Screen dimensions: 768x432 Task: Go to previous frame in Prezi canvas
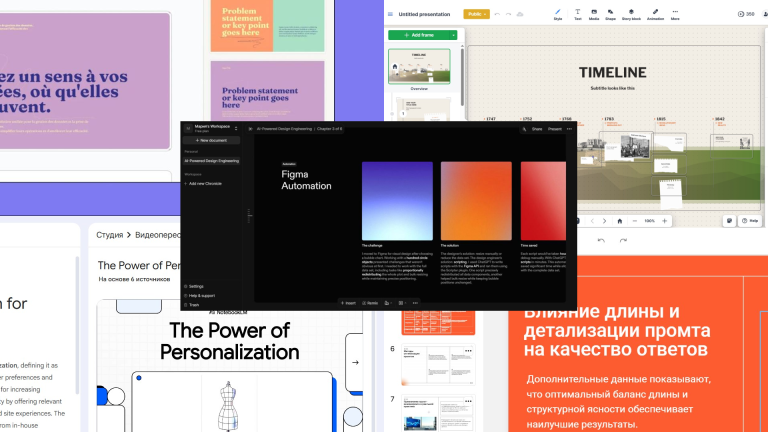coord(592,221)
